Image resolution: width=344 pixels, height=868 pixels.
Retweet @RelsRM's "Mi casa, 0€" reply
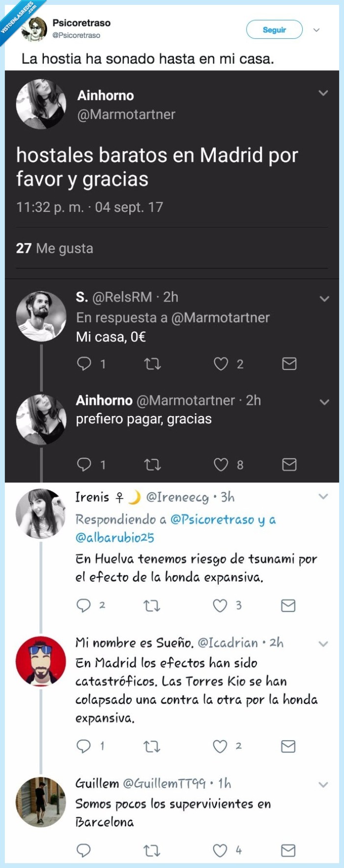coord(153,364)
